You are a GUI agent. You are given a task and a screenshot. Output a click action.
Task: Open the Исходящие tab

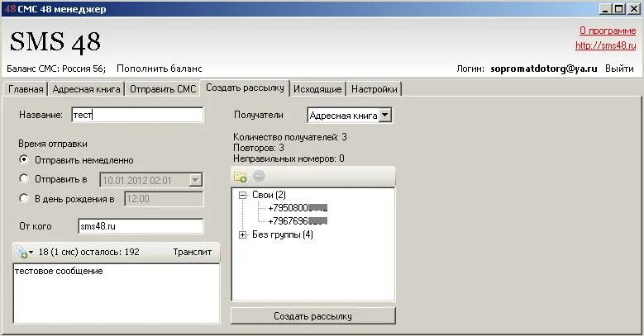coord(317,89)
